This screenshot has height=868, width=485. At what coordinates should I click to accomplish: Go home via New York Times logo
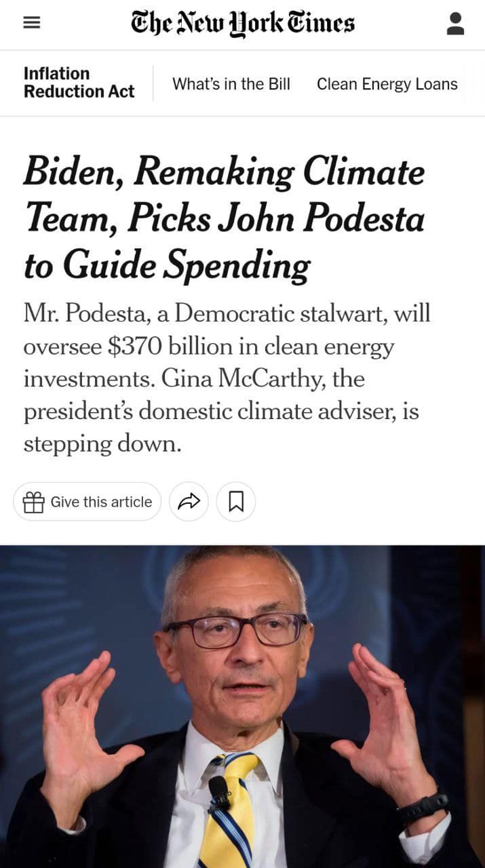(243, 23)
